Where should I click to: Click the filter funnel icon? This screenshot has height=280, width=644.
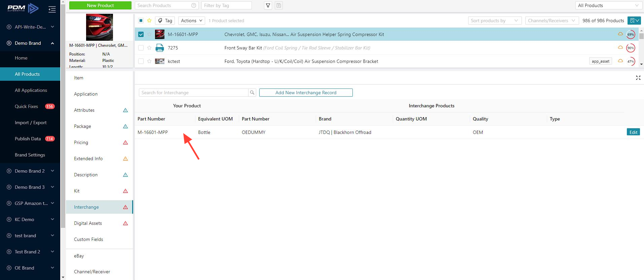(x=268, y=5)
